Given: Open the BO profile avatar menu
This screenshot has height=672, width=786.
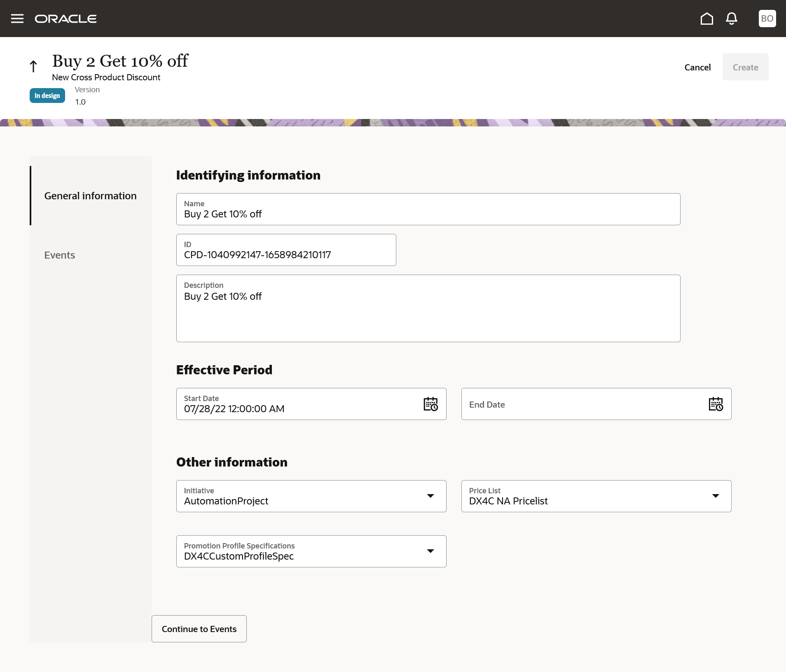Looking at the screenshot, I should [x=767, y=18].
